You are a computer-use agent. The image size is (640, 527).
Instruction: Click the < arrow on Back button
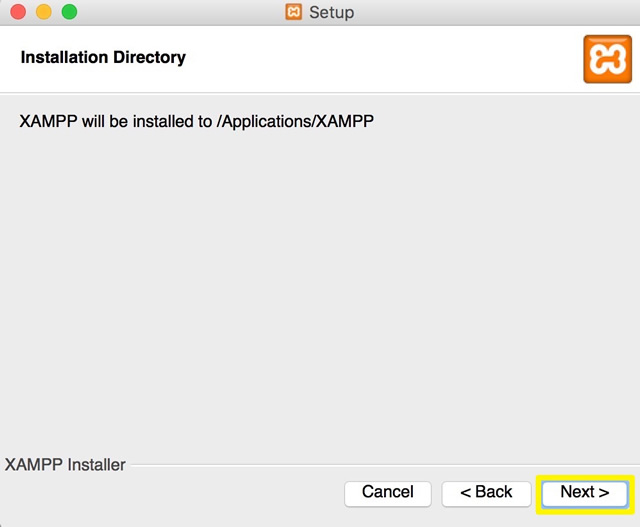[466, 492]
